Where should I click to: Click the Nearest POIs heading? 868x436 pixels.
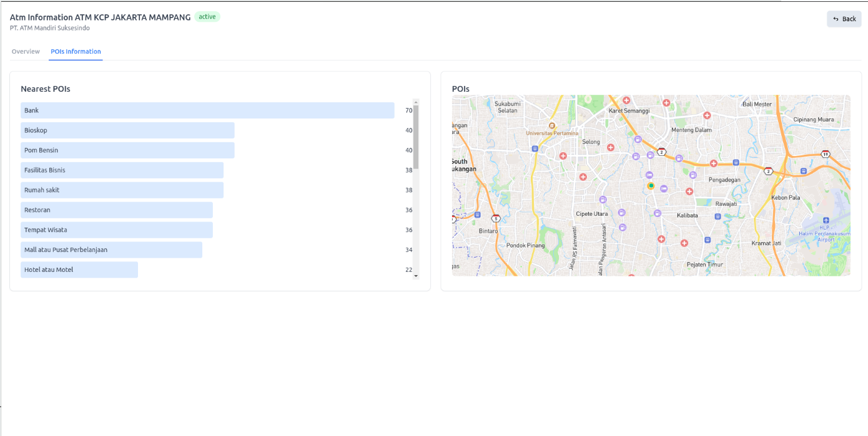pyautogui.click(x=46, y=89)
